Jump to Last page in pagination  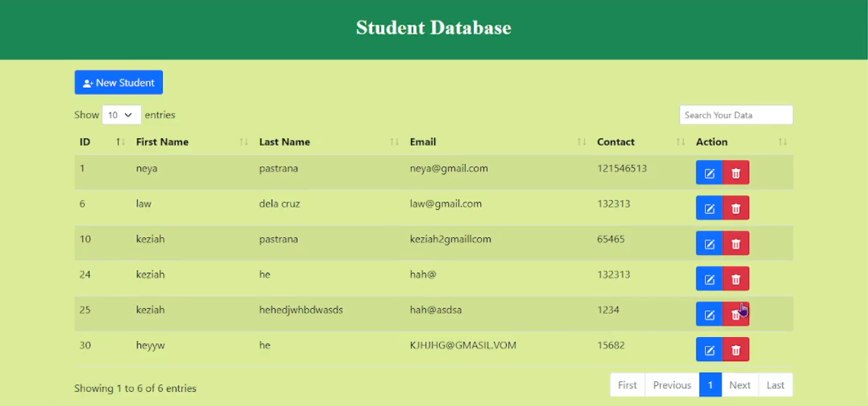[775, 385]
